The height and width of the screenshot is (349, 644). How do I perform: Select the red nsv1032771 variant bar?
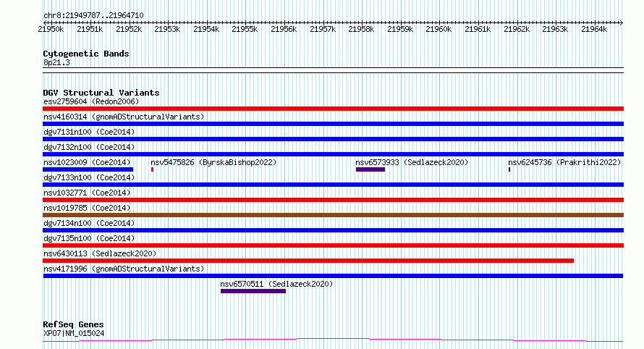(x=333, y=200)
